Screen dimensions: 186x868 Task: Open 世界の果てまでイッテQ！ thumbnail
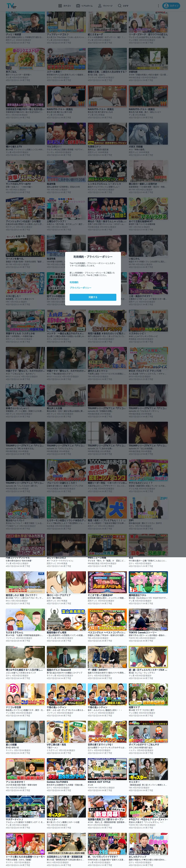[107, 732]
